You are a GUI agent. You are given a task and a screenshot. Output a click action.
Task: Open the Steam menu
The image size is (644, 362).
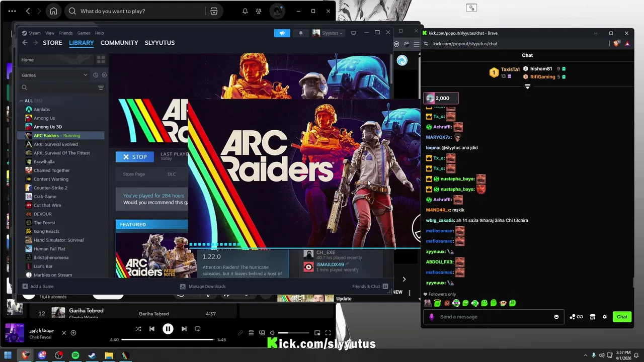click(34, 33)
